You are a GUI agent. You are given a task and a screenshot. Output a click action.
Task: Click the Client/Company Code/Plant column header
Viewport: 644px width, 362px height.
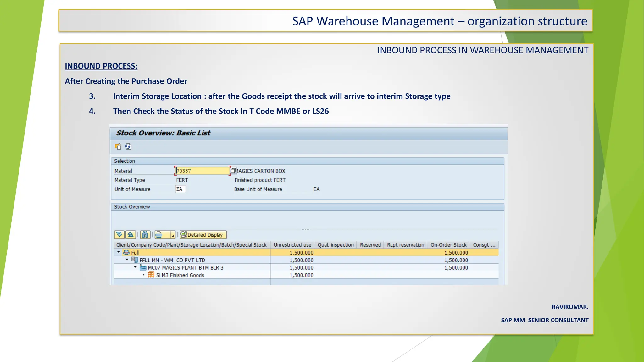click(192, 245)
